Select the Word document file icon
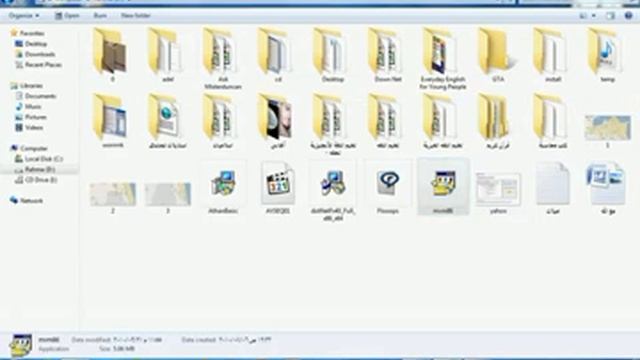Image resolution: width=640 pixels, height=360 pixels. [x=608, y=188]
